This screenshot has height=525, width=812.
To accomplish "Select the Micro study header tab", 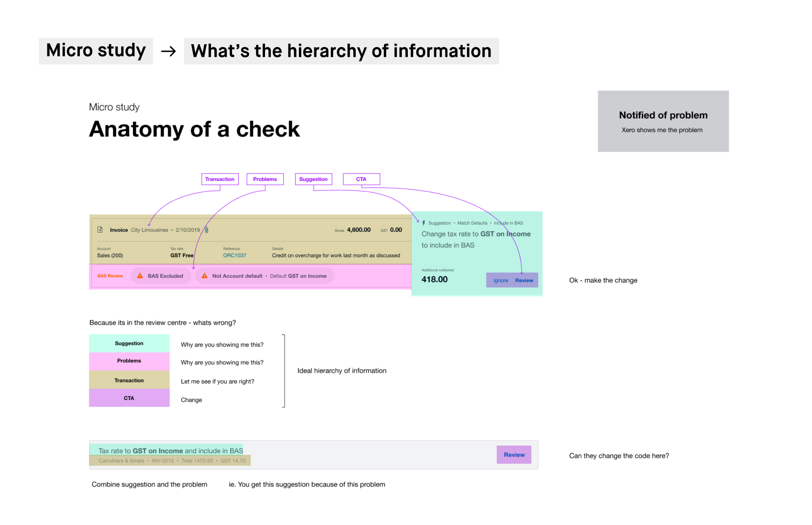I will click(x=96, y=50).
